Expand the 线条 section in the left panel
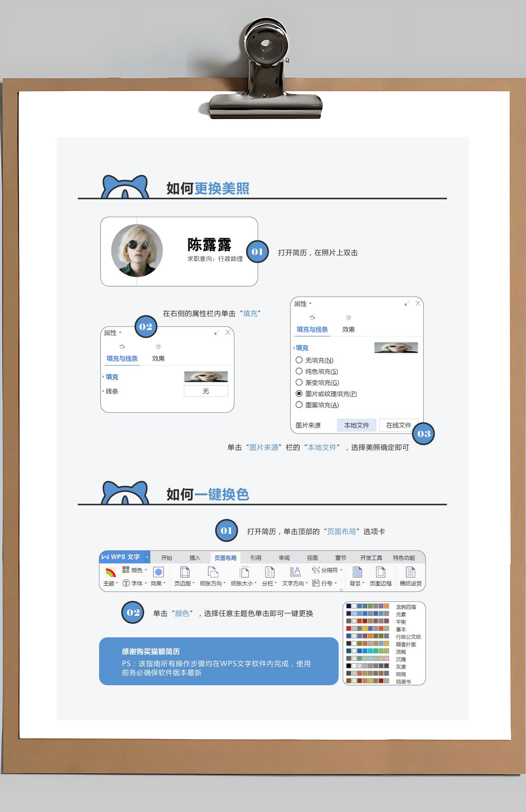The width and height of the screenshot is (526, 812). [112, 391]
